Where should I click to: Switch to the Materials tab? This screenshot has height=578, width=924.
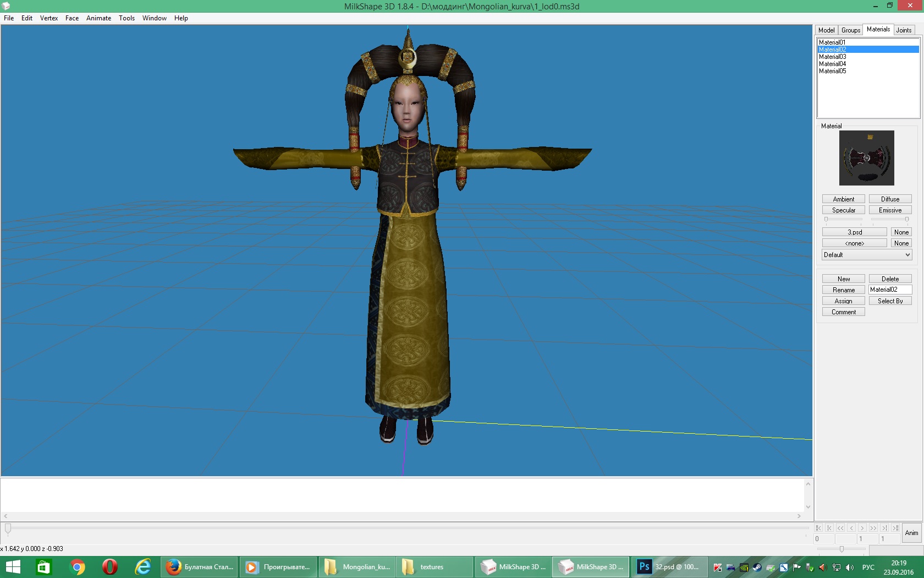(878, 29)
